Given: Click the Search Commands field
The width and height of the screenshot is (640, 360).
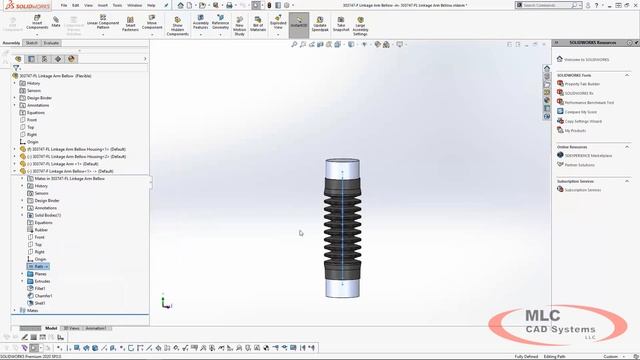Looking at the screenshot, I should pos(548,5).
